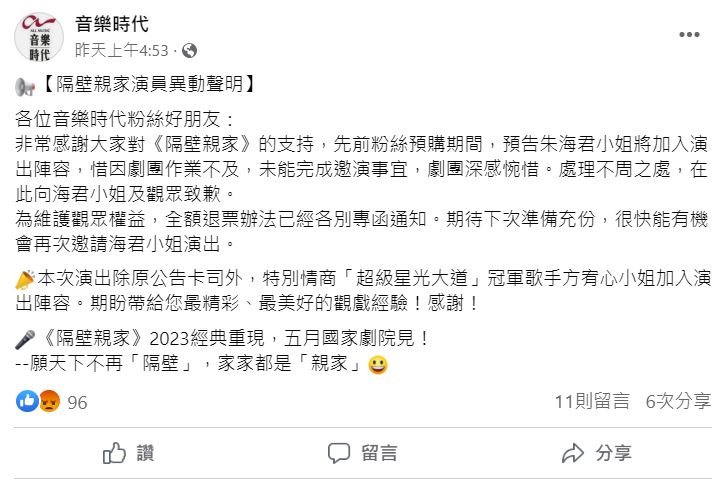The height and width of the screenshot is (480, 728).
Task: Click the 音樂時代 page name link
Action: click(x=112, y=24)
